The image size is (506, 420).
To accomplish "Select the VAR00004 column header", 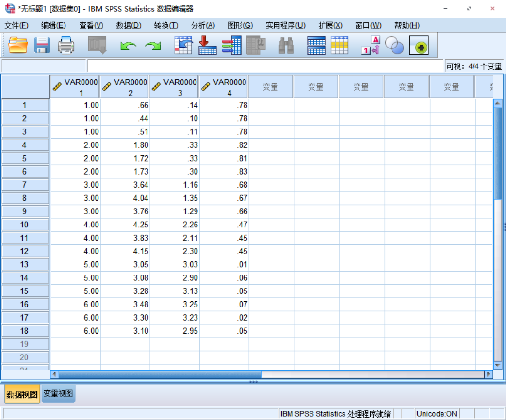I will [x=224, y=87].
